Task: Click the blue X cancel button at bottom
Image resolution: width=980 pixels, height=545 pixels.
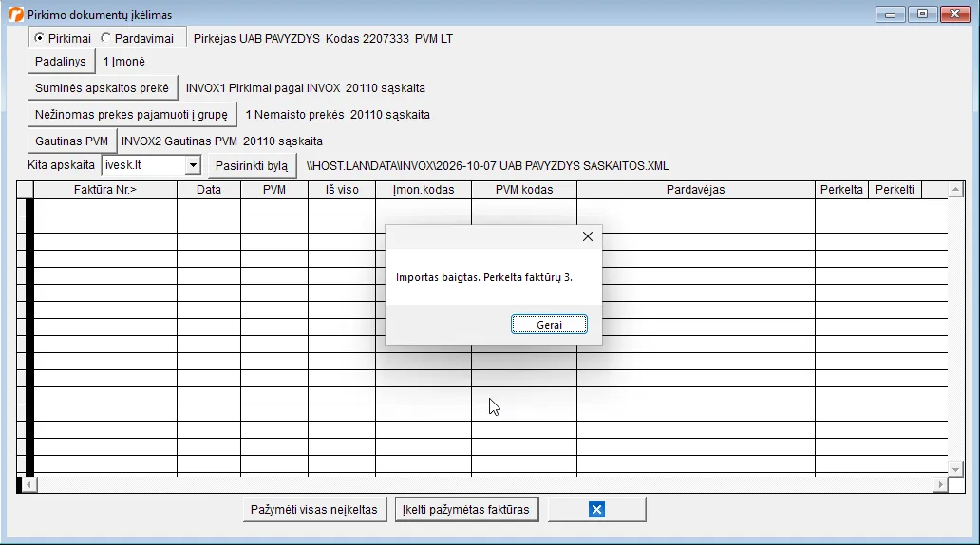Action: point(597,509)
